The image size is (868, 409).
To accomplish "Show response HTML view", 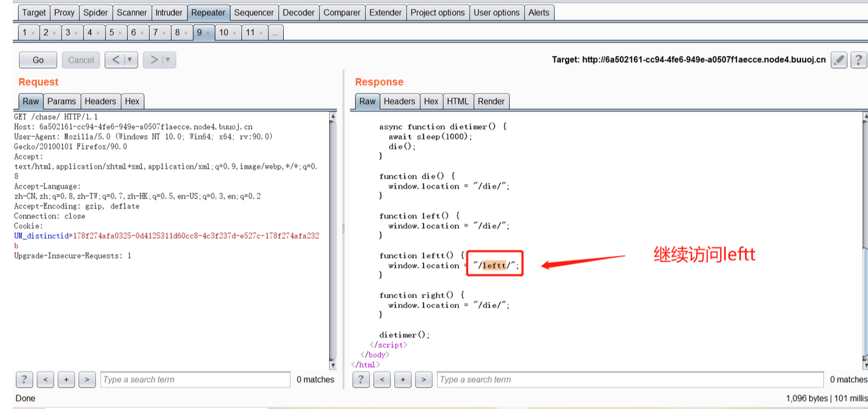I will [x=458, y=101].
